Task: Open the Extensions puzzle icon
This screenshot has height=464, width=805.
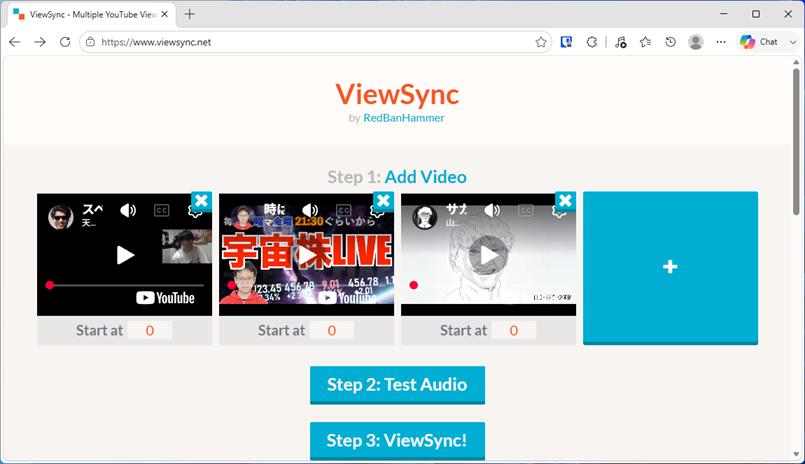Action: click(592, 42)
